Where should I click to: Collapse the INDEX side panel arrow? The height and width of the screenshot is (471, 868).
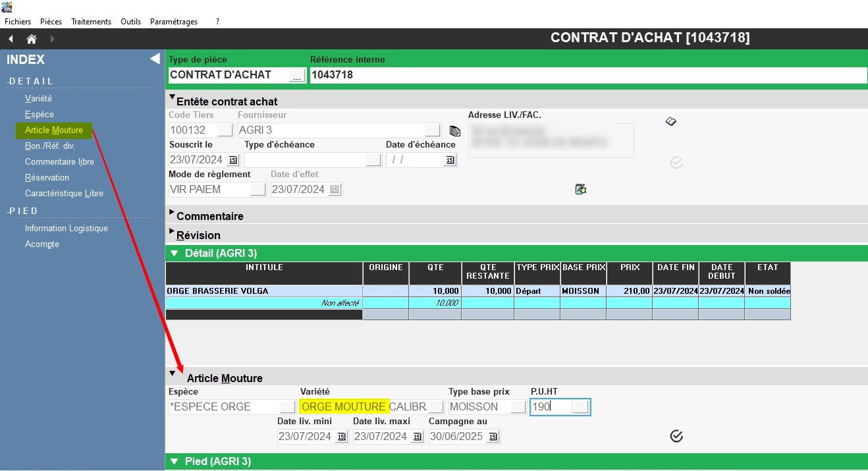click(155, 59)
